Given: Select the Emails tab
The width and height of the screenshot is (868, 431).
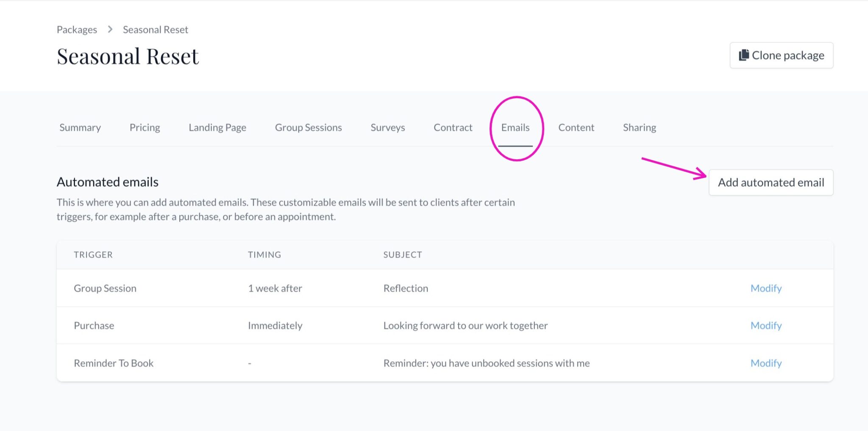Looking at the screenshot, I should click(515, 127).
